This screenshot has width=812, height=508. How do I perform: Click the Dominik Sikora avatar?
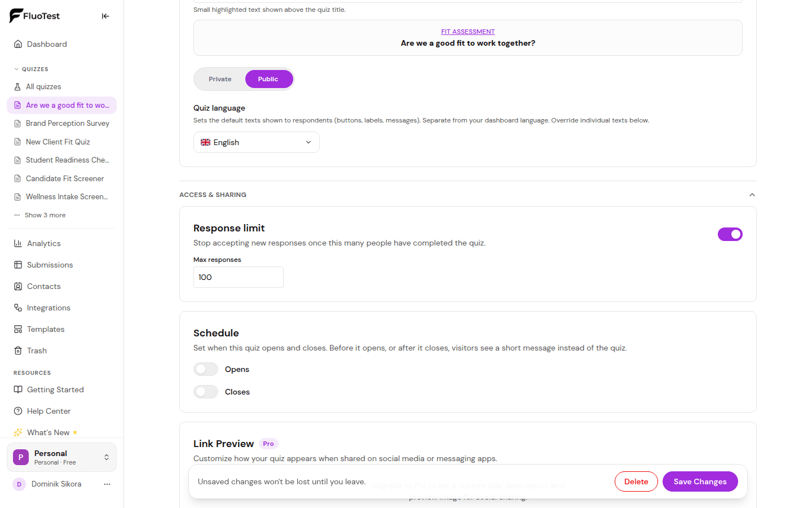(x=19, y=484)
